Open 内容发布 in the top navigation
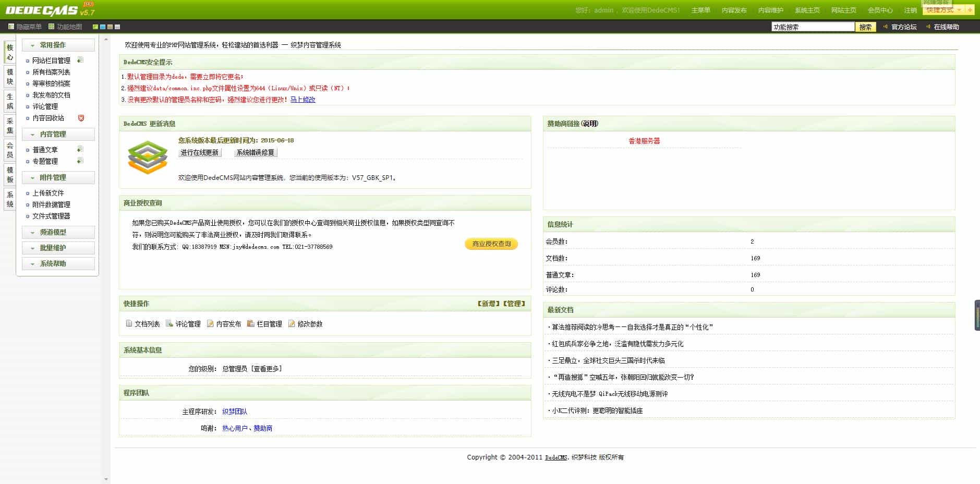The image size is (980, 484). click(734, 10)
